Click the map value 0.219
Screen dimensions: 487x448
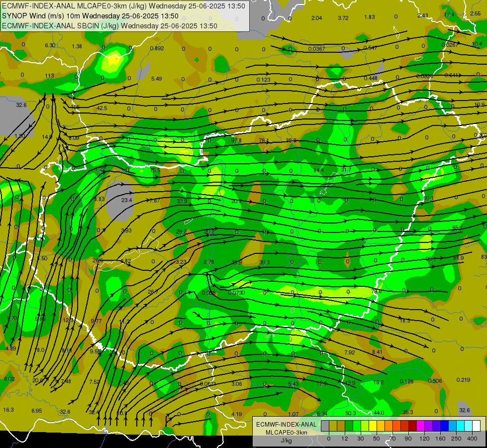coord(464,380)
